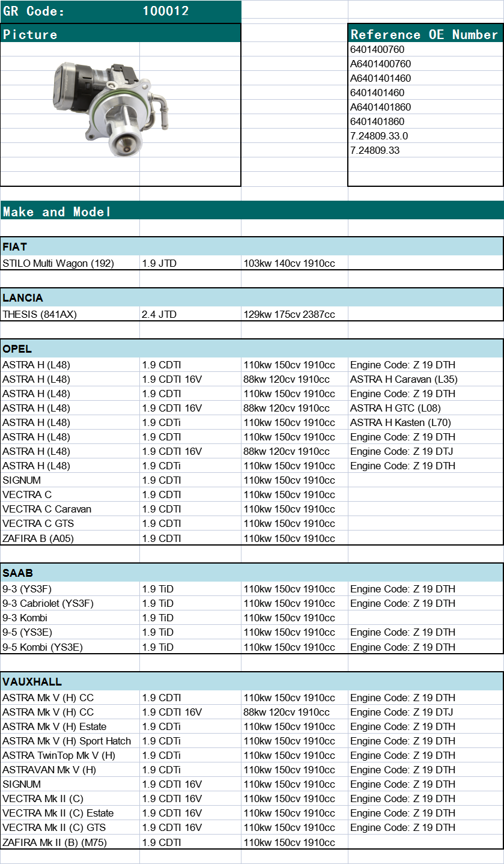Select the plain 'VECTRA C' model cell
Screen dimensions: 504x864
click(27, 494)
